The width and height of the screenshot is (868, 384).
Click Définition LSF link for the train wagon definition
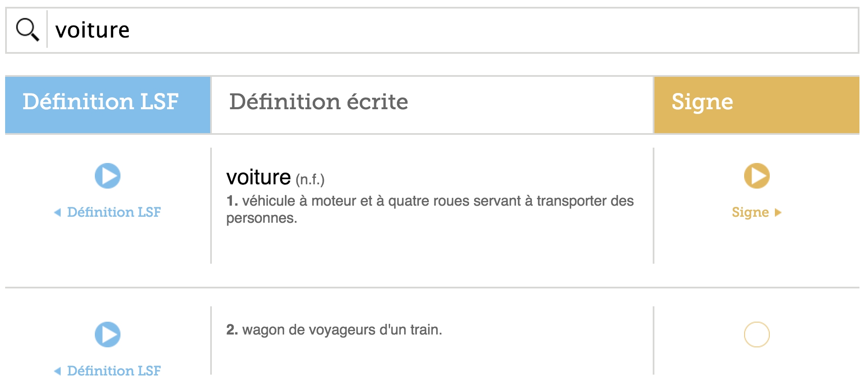click(114, 371)
